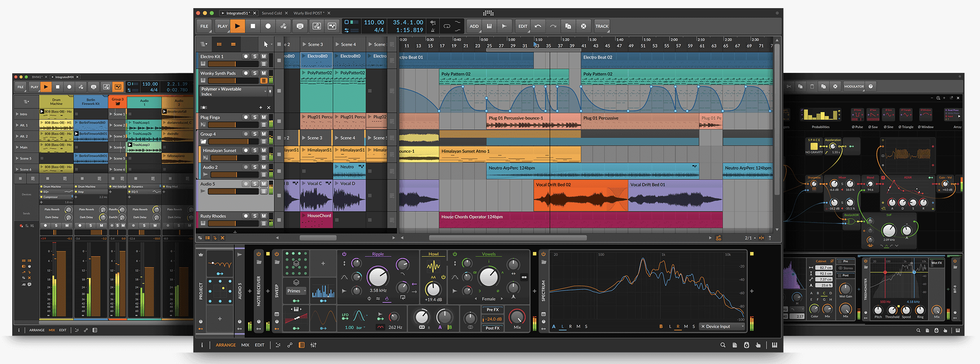Select previous vowel set with arrow left of Female

(x=476, y=299)
